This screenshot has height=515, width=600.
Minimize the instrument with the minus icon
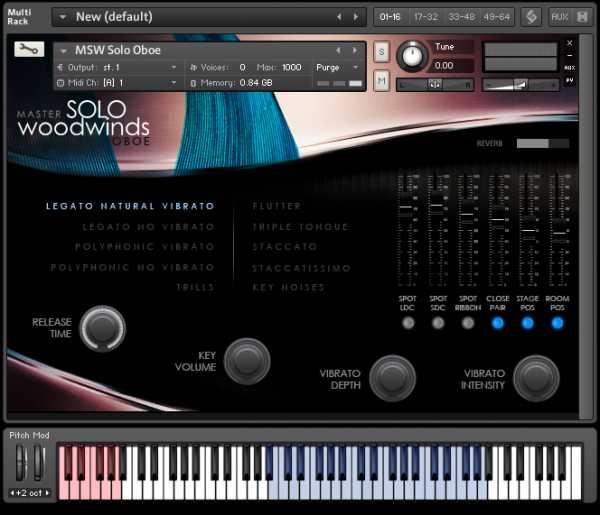(x=570, y=55)
